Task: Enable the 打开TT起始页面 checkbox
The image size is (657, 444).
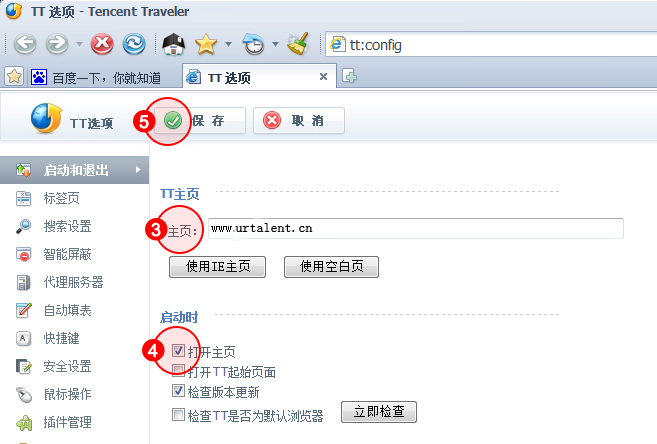Action: pyautogui.click(x=178, y=371)
